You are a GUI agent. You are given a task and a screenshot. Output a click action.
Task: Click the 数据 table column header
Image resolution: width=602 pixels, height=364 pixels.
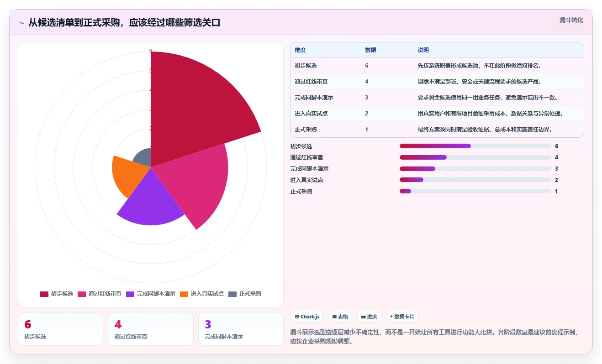(x=370, y=50)
